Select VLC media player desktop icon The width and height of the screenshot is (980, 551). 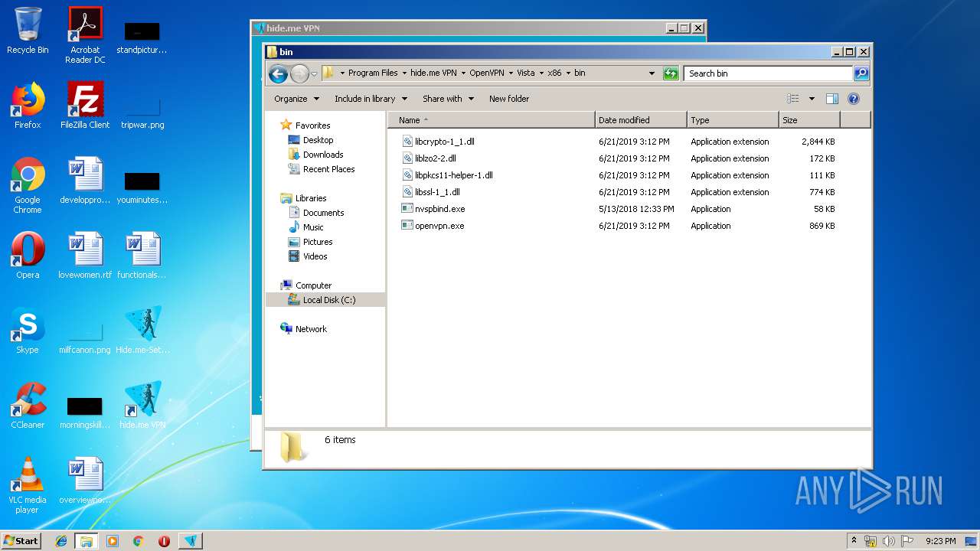pyautogui.click(x=28, y=485)
